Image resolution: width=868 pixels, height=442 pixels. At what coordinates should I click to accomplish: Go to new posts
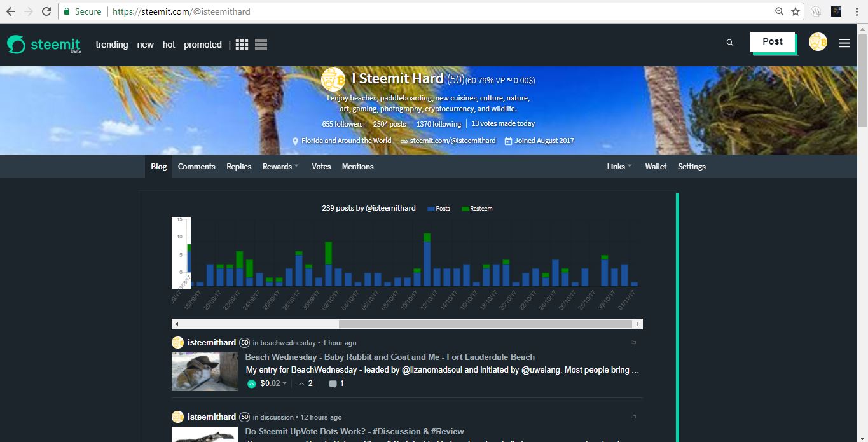point(146,45)
